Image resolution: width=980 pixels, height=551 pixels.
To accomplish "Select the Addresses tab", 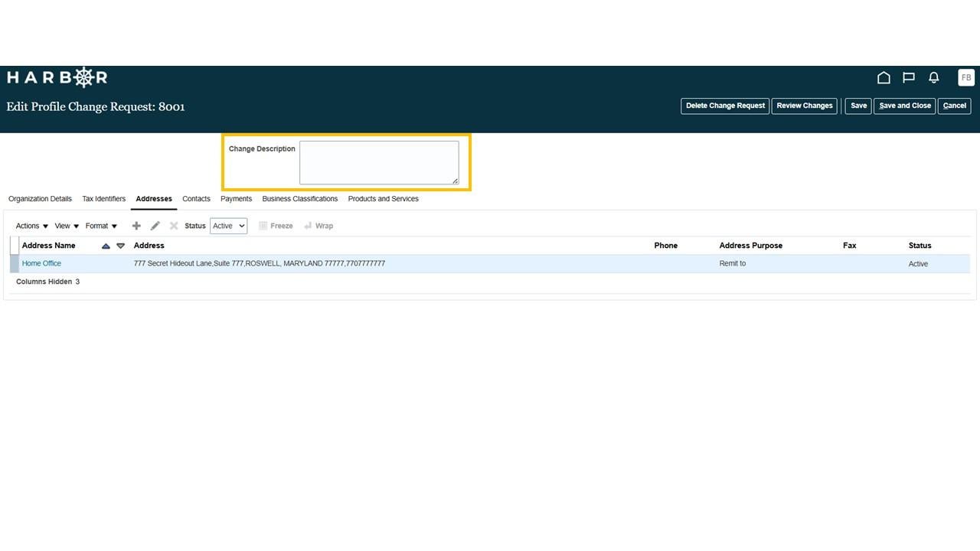I will tap(154, 199).
